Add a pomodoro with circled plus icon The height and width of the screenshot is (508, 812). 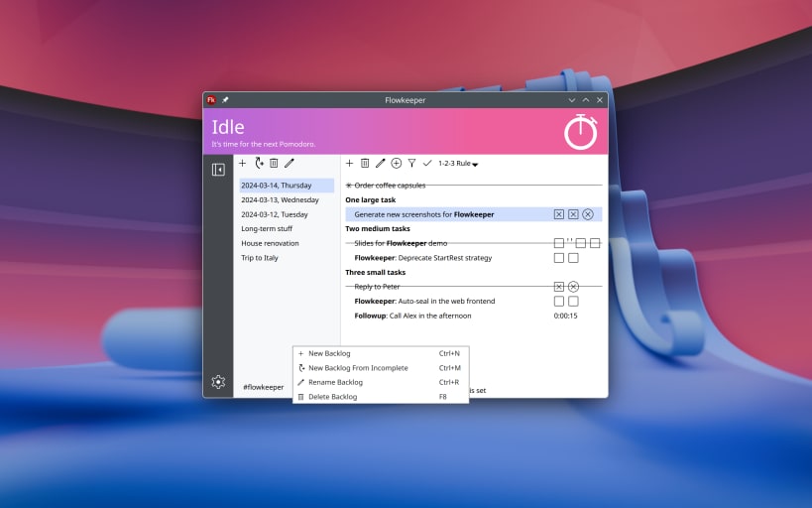397,164
